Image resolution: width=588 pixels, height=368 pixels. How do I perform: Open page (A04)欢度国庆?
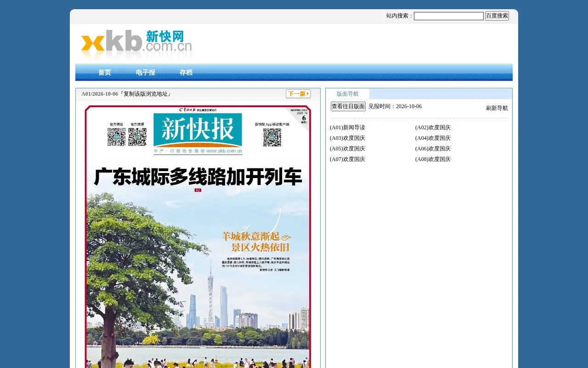(433, 138)
